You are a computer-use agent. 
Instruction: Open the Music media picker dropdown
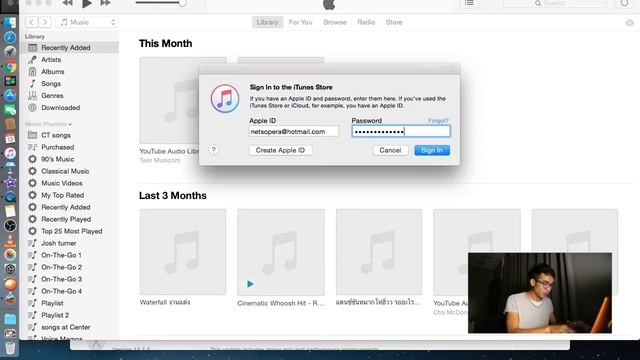point(87,22)
